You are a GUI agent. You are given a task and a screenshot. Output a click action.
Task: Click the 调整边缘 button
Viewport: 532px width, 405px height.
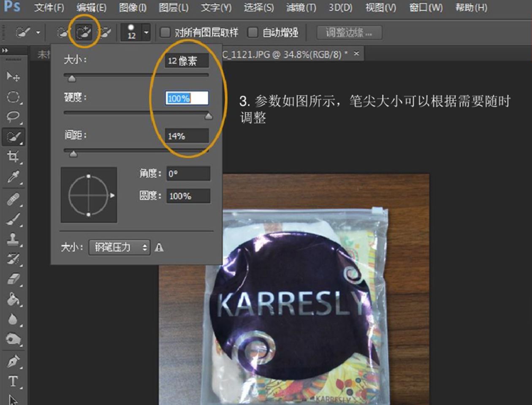(x=349, y=33)
